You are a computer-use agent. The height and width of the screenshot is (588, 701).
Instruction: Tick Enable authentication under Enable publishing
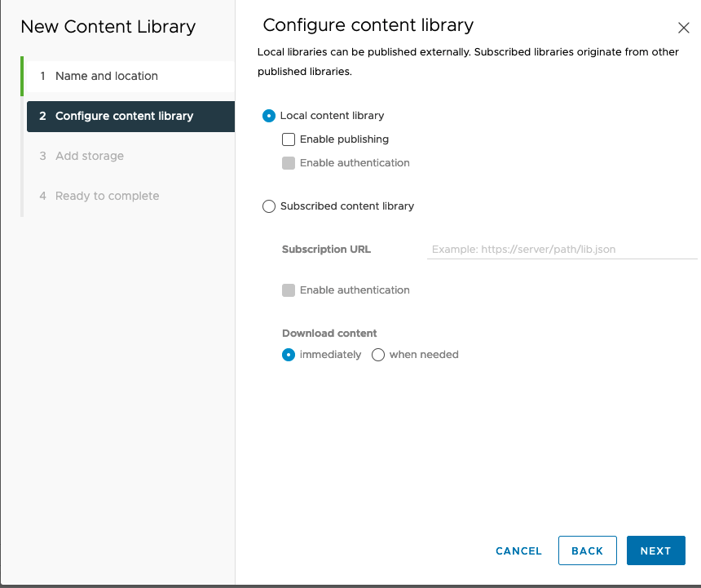[x=289, y=163]
